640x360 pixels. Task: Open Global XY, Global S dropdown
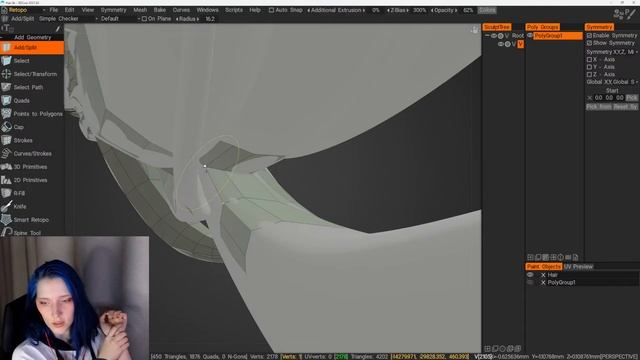tap(612, 82)
